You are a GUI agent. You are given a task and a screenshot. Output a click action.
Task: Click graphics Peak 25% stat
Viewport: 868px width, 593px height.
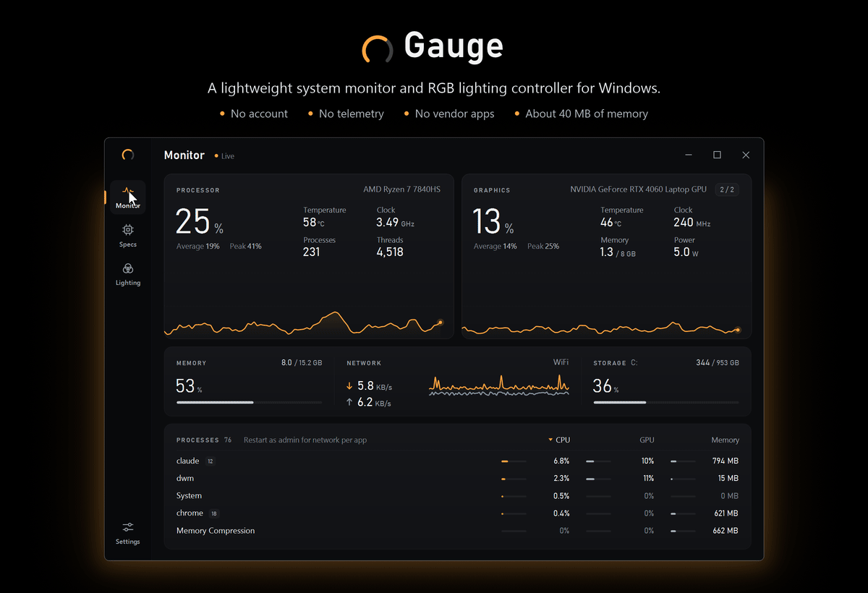click(x=543, y=247)
